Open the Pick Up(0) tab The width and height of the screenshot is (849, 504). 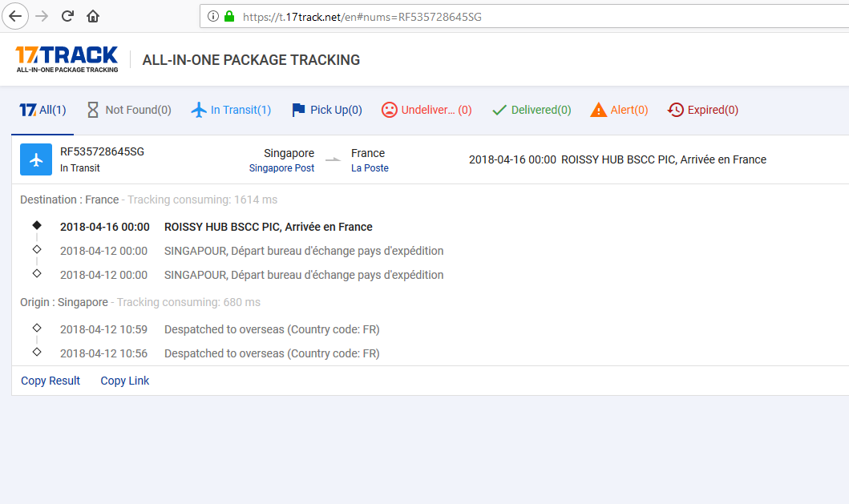pyautogui.click(x=327, y=110)
